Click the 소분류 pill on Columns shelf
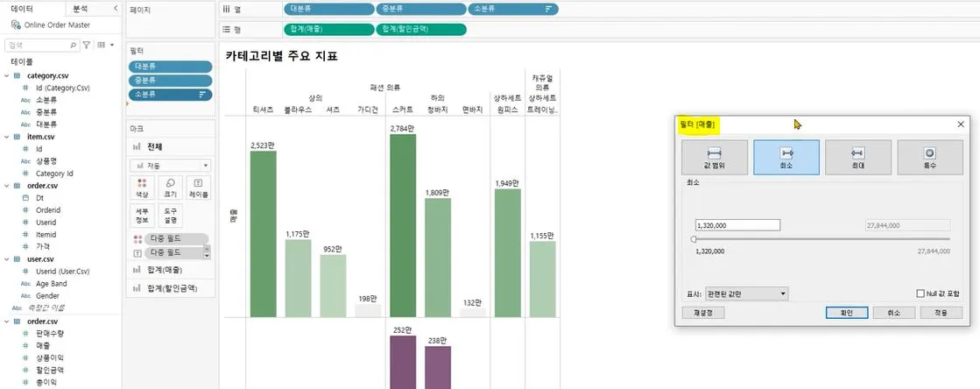This screenshot has width=980, height=389. pyautogui.click(x=513, y=9)
